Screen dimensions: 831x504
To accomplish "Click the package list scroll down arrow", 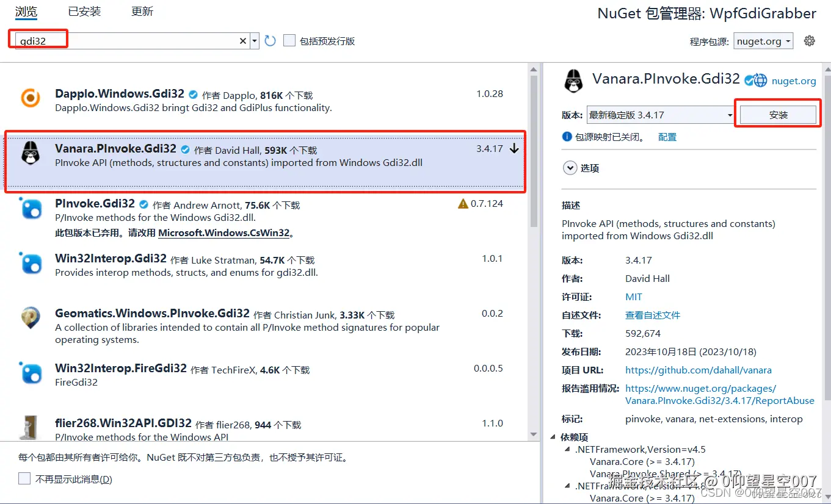I will pos(534,434).
